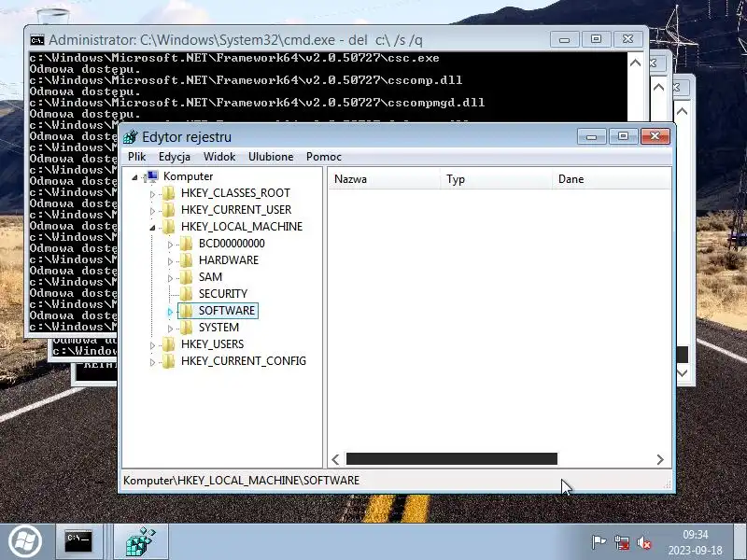Select HKEY_CLASSES_ROOT label
Viewport: 747px width, 560px height.
click(235, 193)
